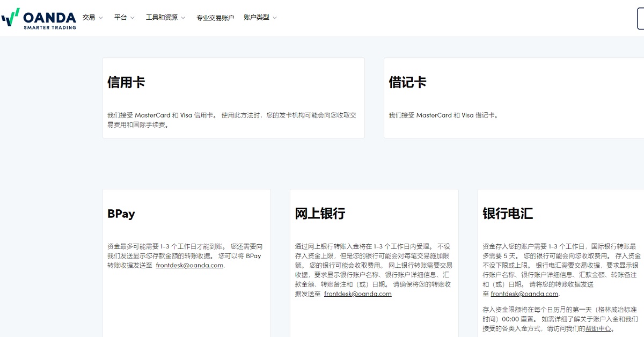644x337 pixels.
Task: Open the 账户类型 menu
Action: click(257, 18)
